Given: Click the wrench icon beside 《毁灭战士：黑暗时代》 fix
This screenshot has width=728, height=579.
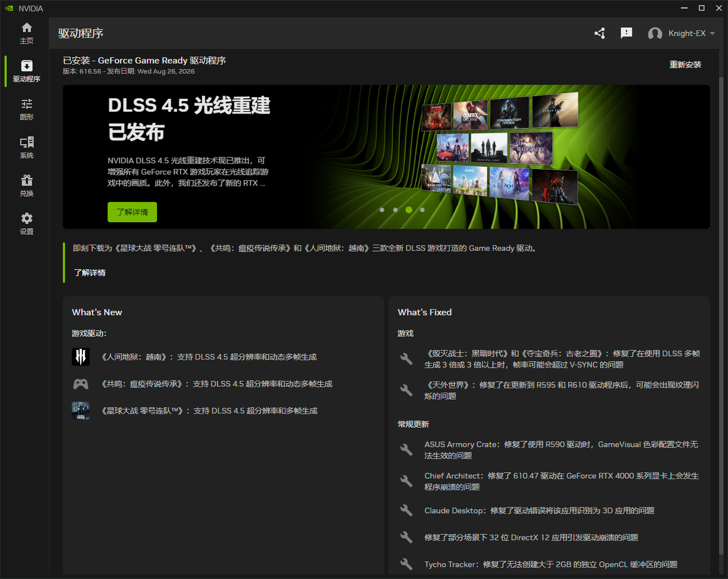Looking at the screenshot, I should click(x=406, y=359).
